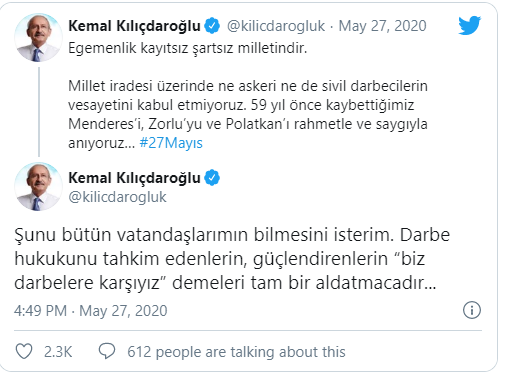Open the 612 people are talking link
508x384 pixels.
236,352
